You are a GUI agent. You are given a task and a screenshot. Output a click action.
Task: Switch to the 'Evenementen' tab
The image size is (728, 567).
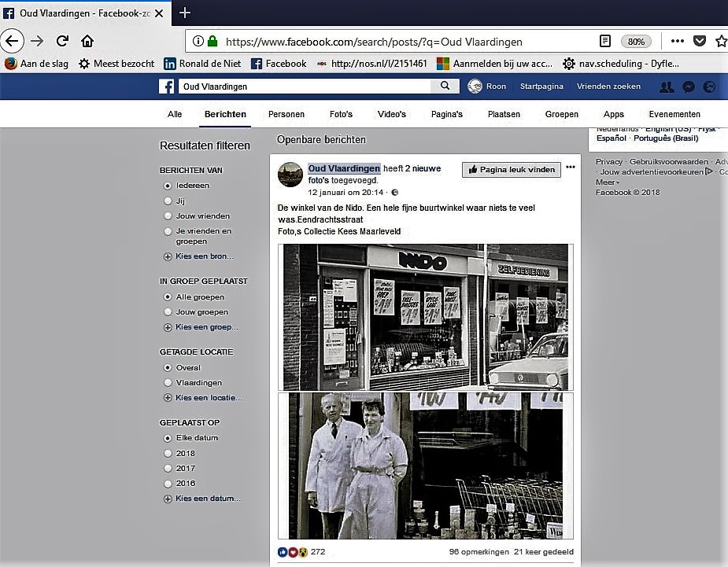(x=674, y=114)
